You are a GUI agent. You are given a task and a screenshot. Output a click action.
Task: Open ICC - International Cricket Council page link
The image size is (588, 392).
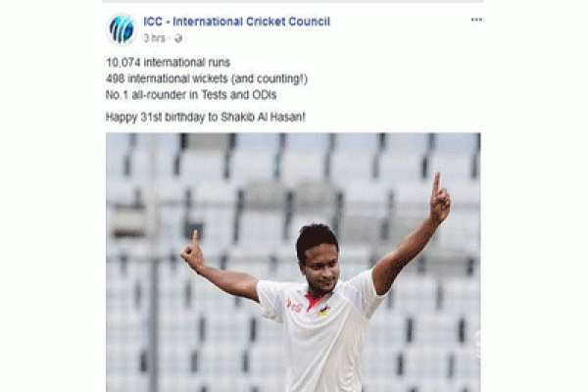[236, 22]
